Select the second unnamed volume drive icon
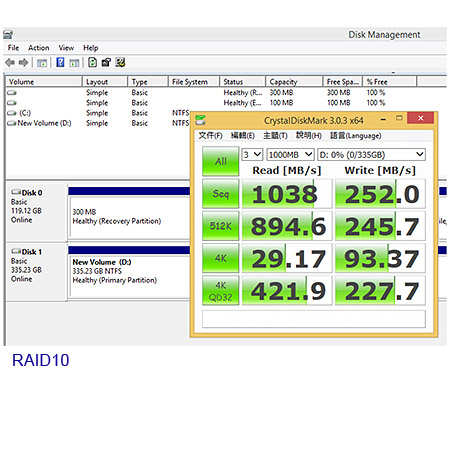 (x=12, y=103)
